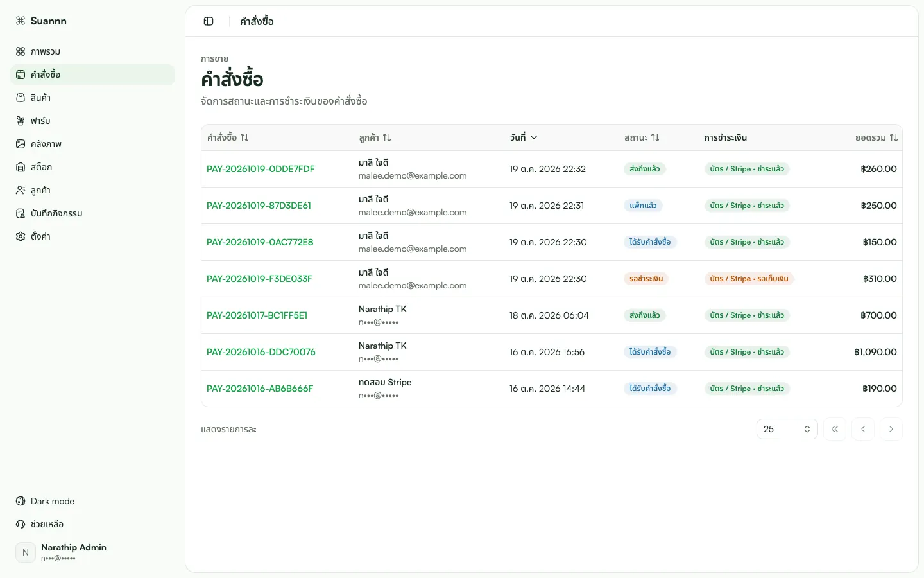Click the บัตร / Stripe · รอเก็บเงิน payment badge

click(749, 279)
